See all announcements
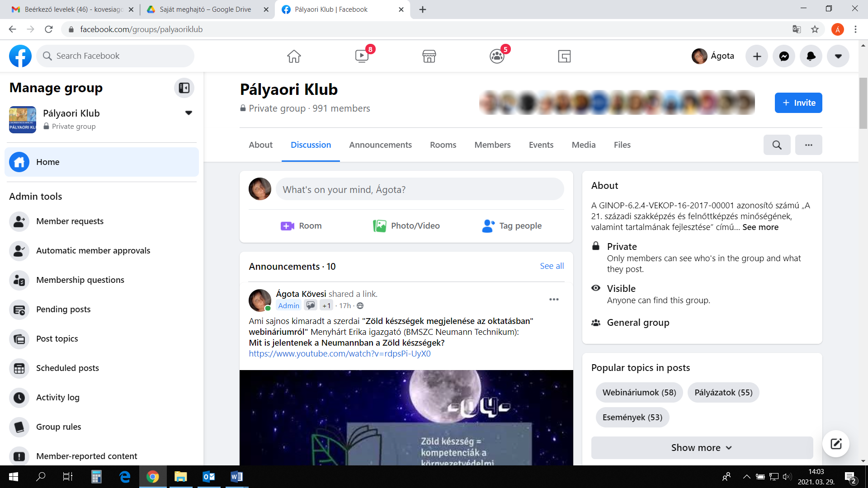 [x=552, y=266]
